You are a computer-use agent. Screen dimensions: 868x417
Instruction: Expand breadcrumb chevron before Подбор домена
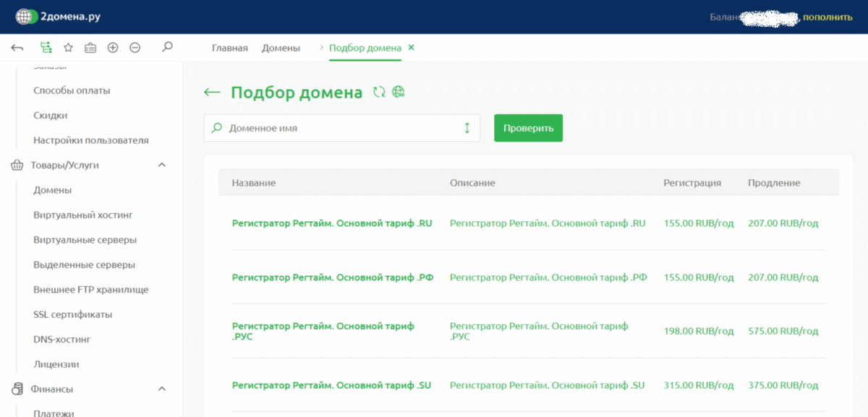pyautogui.click(x=321, y=48)
